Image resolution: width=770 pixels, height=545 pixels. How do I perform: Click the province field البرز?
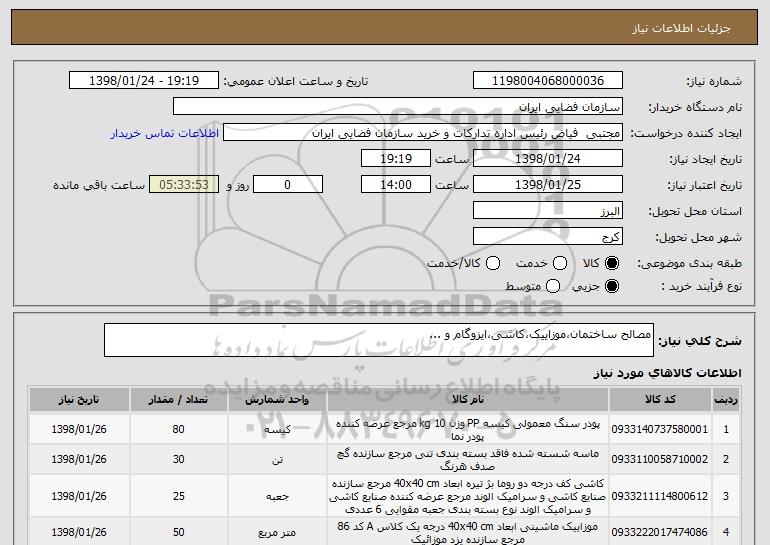point(548,211)
